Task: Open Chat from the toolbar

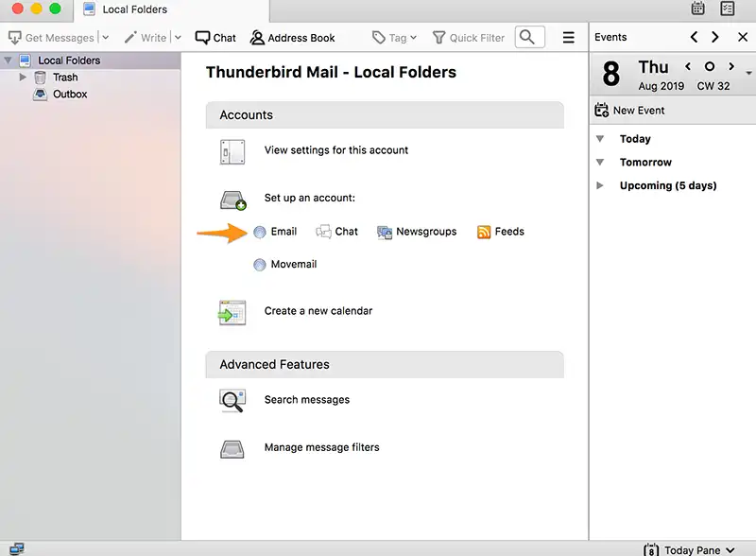Action: click(215, 38)
